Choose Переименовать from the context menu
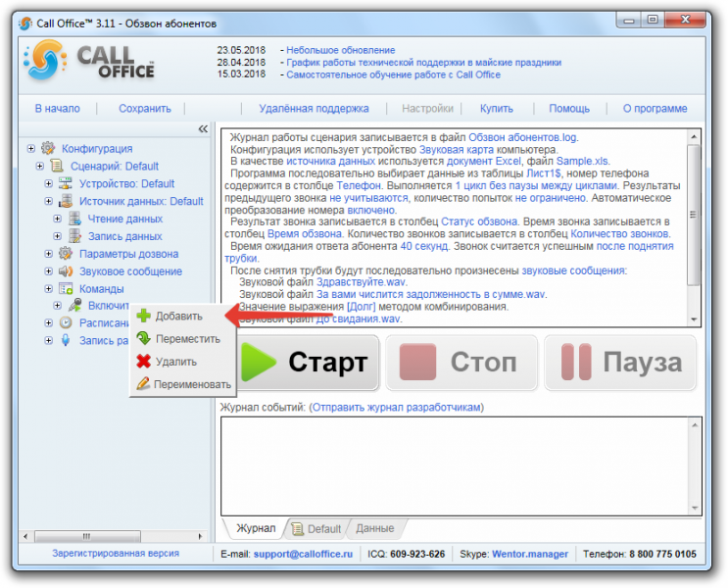Image resolution: width=728 pixels, height=588 pixels. coord(183,384)
